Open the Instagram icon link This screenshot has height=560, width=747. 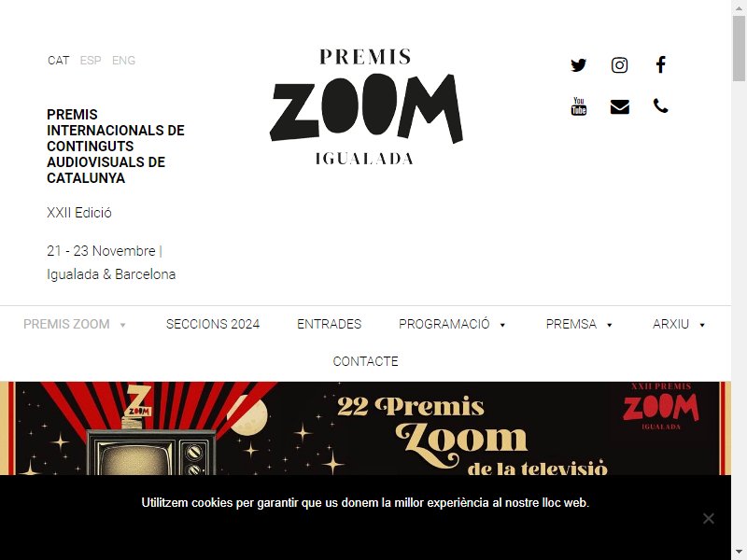619,64
